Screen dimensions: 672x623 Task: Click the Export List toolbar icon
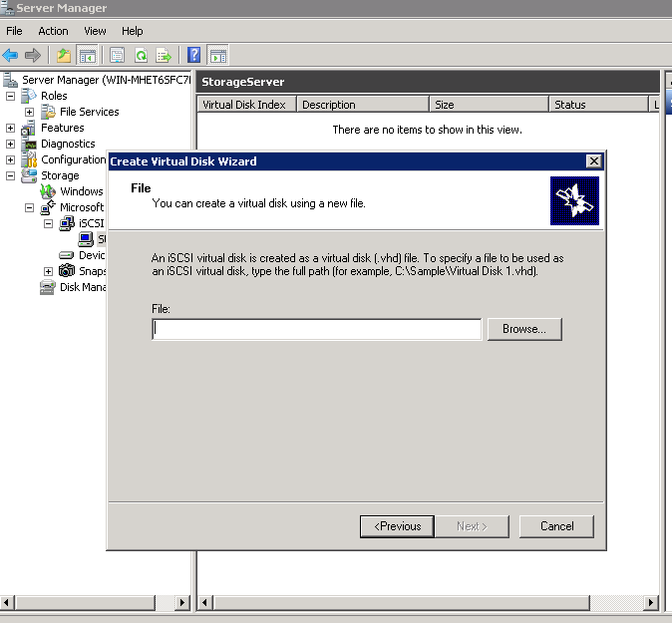[x=163, y=56]
